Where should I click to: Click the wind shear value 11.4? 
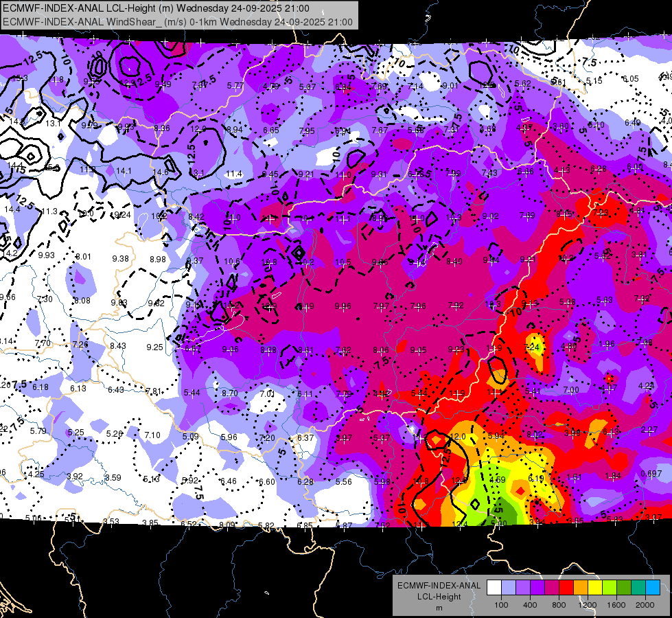(x=234, y=174)
